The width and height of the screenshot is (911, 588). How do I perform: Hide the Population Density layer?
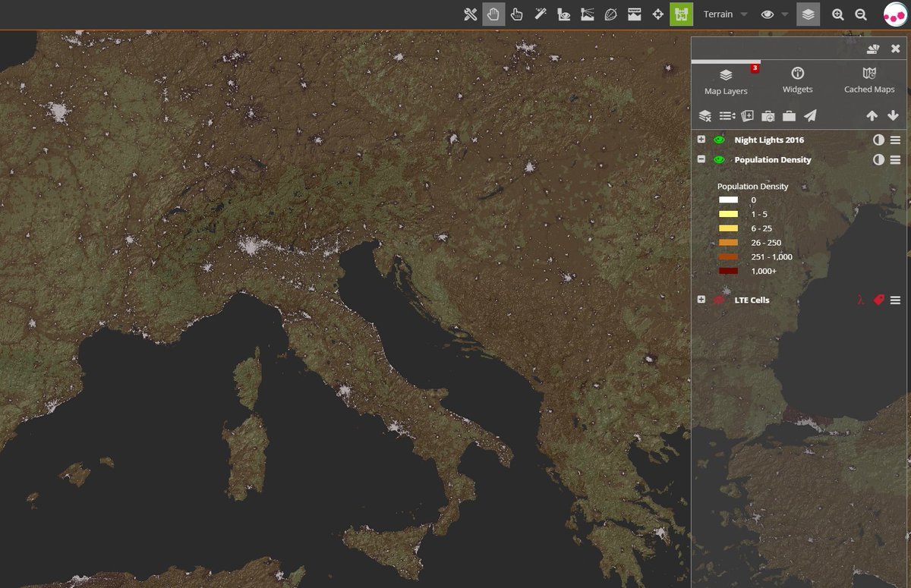[719, 159]
